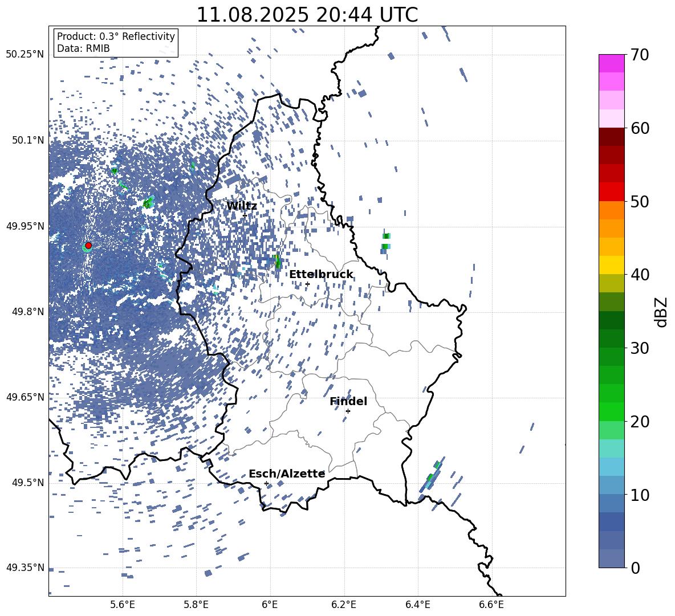Image resolution: width=675 pixels, height=616 pixels.
Task: Click the 30 colorbar tick label
Action: [x=640, y=348]
